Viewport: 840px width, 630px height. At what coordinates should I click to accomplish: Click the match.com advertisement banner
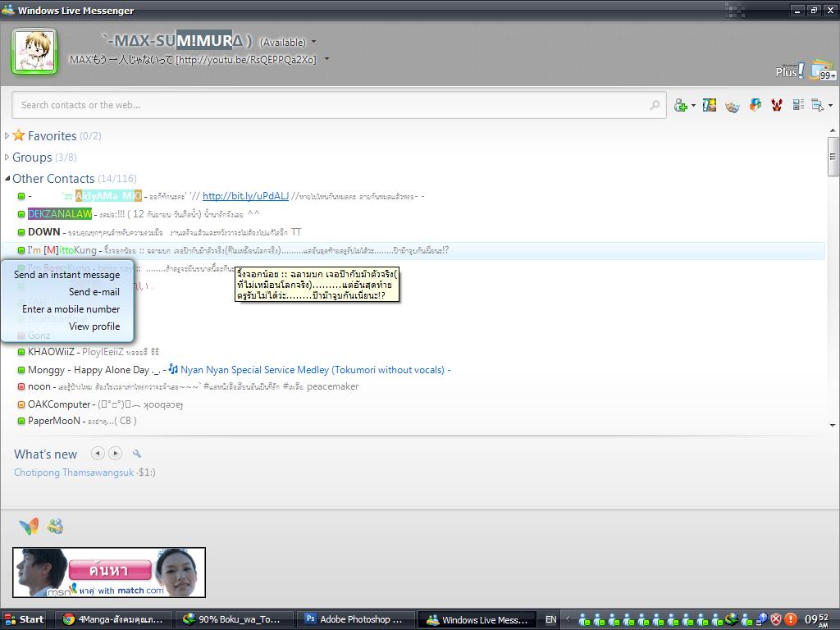click(x=109, y=572)
